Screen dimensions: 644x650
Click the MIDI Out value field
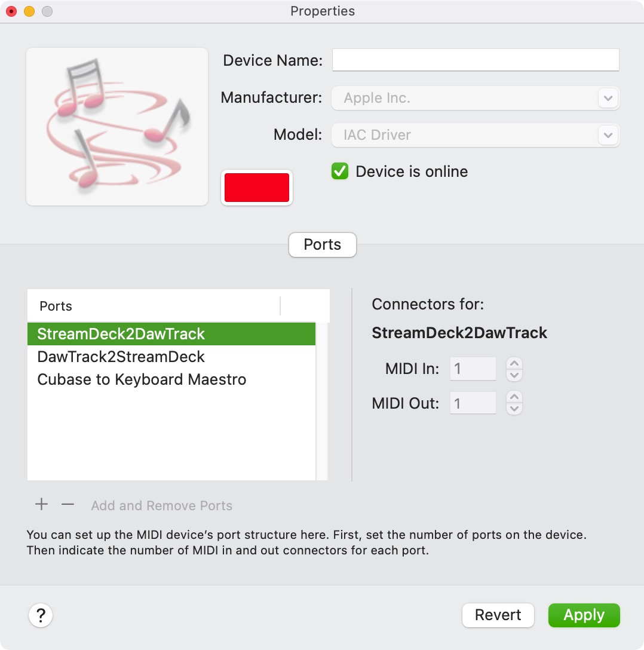click(473, 403)
